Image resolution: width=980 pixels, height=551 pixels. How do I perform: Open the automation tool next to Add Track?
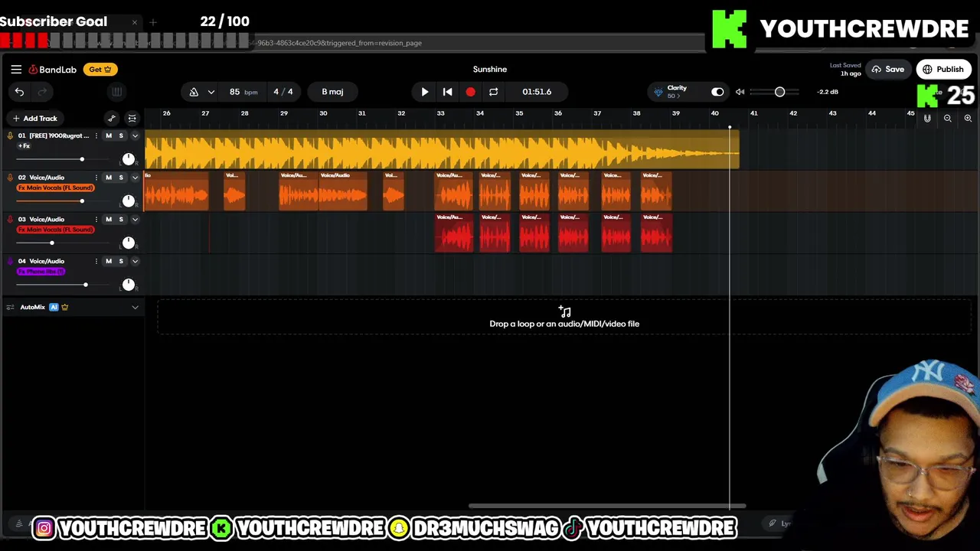112,119
